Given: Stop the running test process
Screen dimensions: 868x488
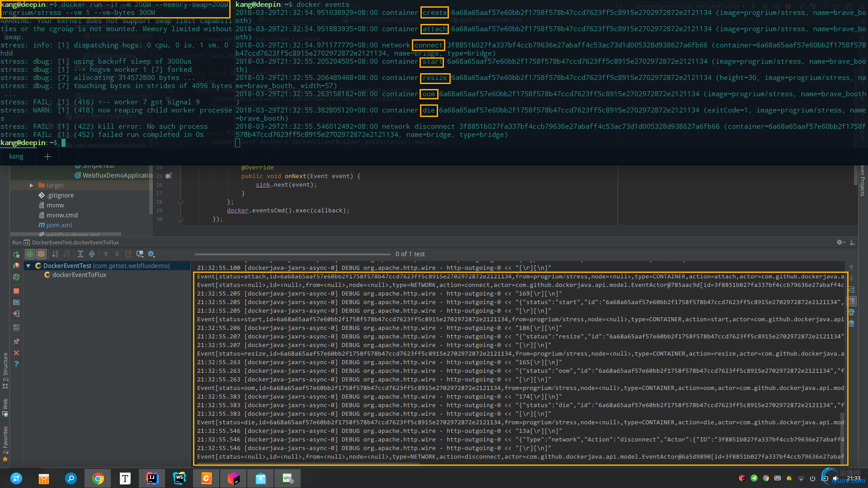Looking at the screenshot, I should [x=16, y=291].
